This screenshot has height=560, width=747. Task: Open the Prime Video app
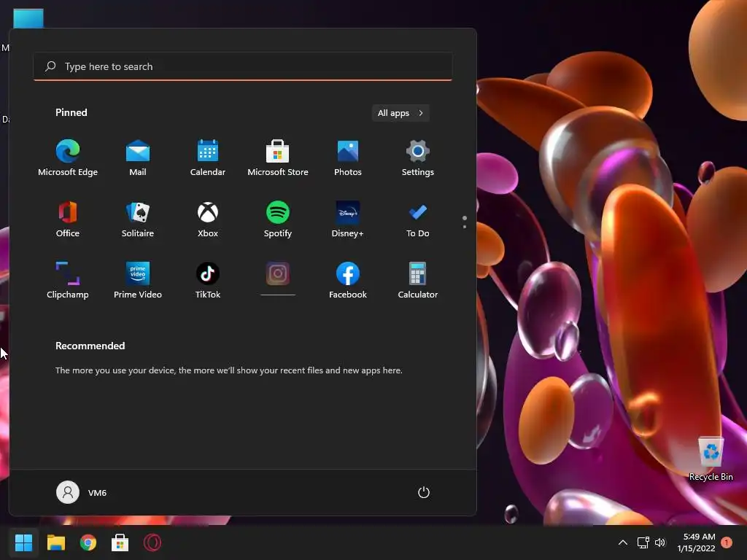pos(138,281)
